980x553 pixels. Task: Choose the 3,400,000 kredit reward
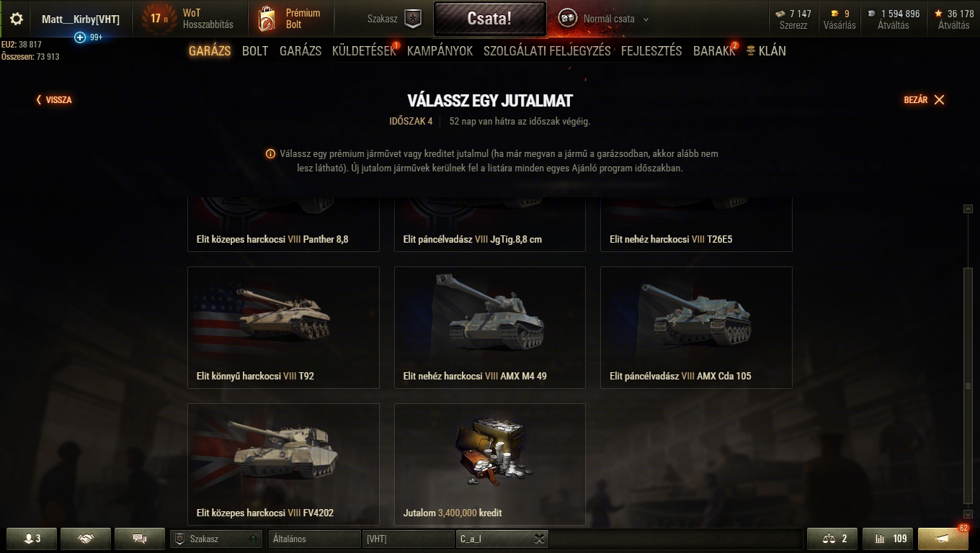coord(490,464)
